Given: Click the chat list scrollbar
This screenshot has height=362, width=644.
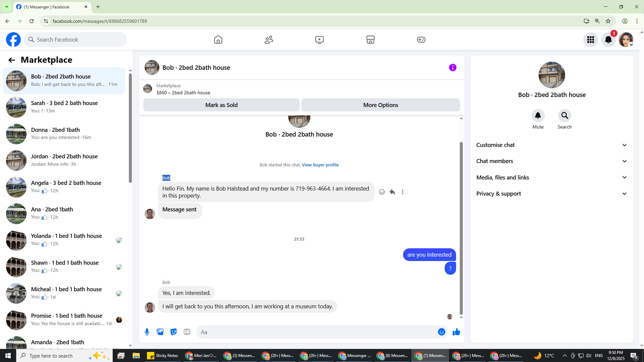Looking at the screenshot, I should (x=130, y=127).
